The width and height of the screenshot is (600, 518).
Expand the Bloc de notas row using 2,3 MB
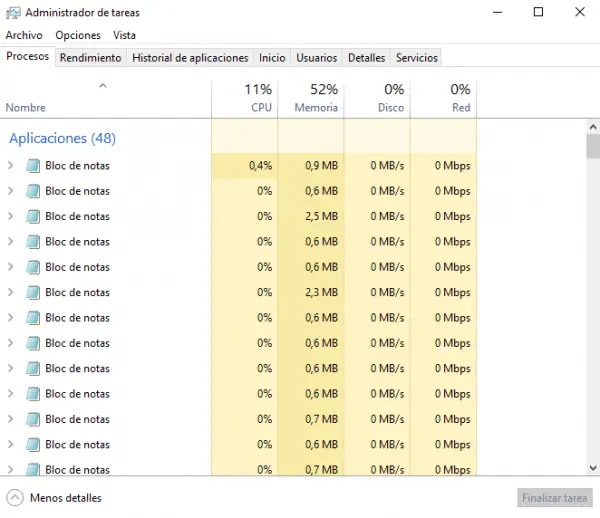[x=11, y=292]
